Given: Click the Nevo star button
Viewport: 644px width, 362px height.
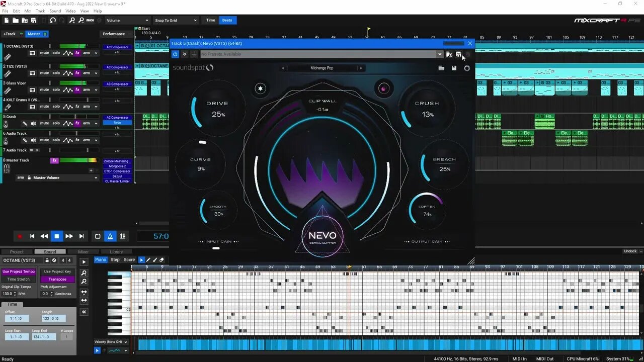Looking at the screenshot, I should (260, 88).
